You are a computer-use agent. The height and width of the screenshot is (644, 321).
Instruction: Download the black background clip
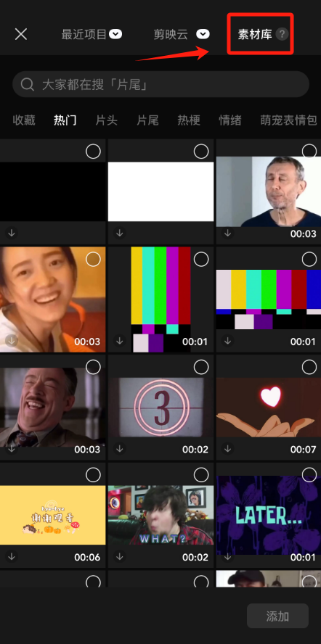point(12,233)
